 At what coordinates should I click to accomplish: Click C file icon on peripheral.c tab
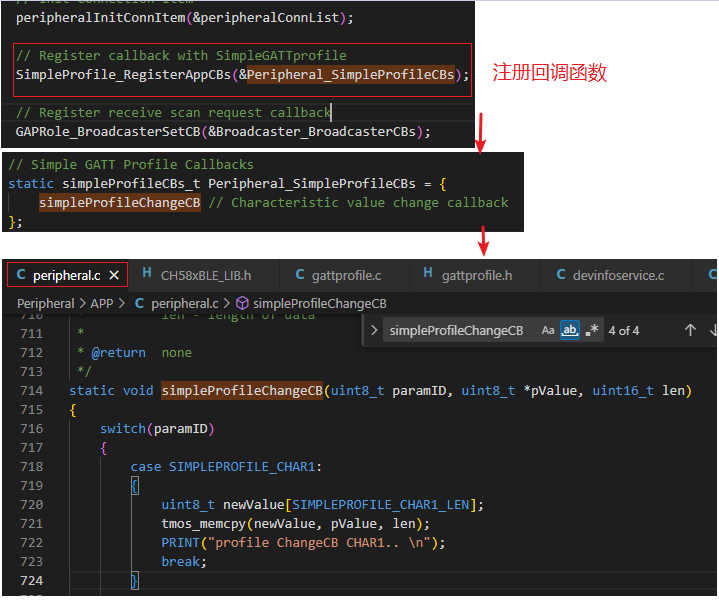19,275
